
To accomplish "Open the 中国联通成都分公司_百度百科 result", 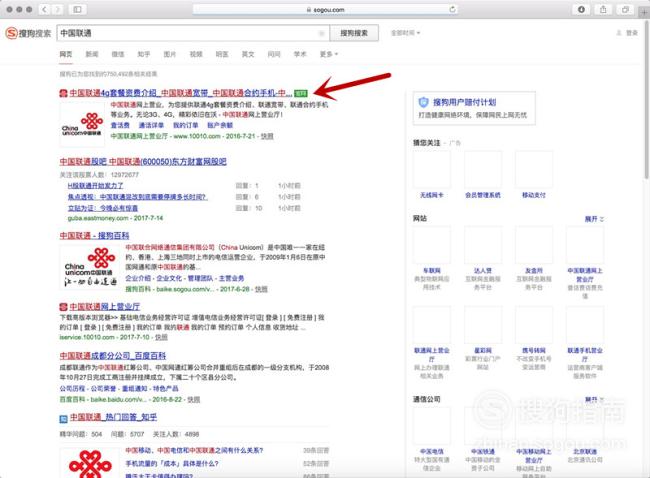I will 112,356.
